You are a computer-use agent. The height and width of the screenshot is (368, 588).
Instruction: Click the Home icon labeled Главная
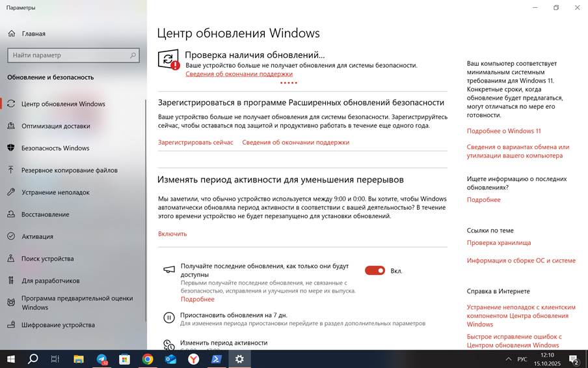pos(12,33)
